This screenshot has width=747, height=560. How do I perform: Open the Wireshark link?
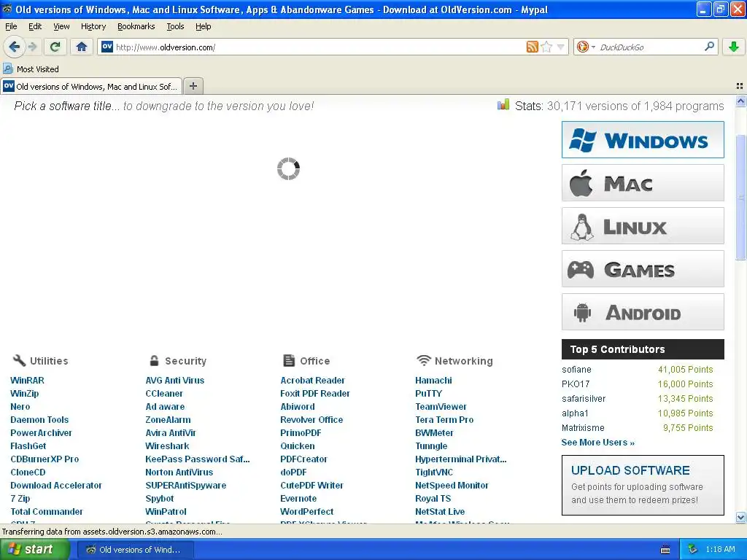point(167,446)
